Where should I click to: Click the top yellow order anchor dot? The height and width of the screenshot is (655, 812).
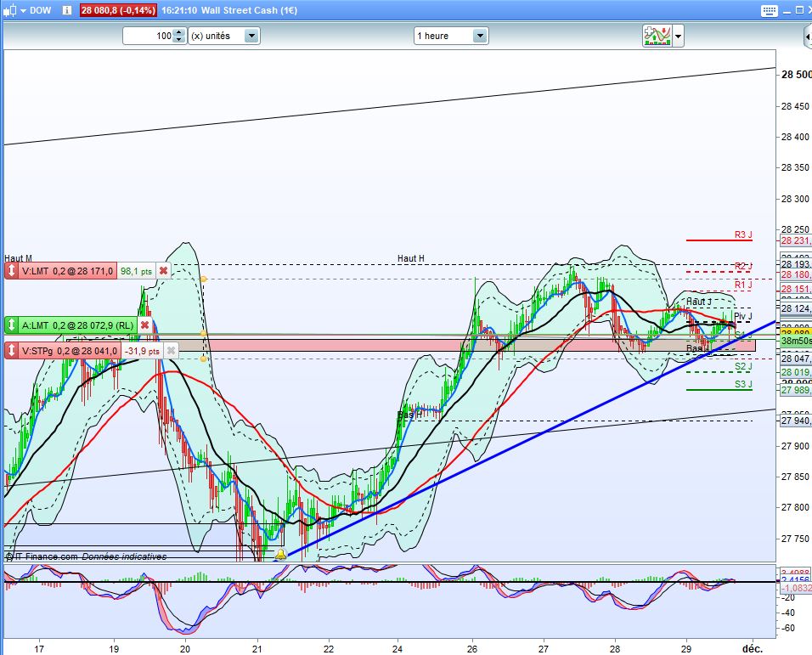point(204,280)
